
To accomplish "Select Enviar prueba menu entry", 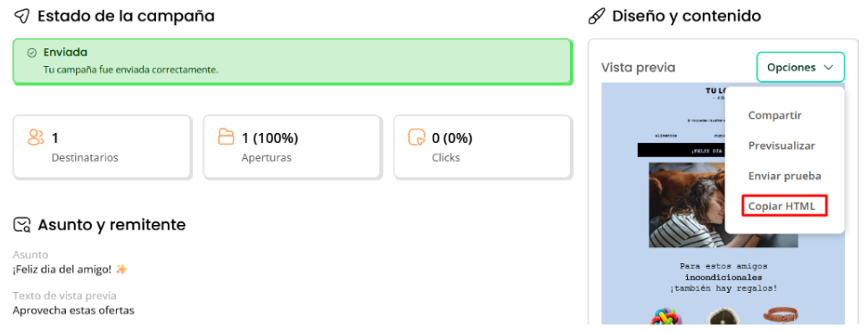I will coord(784,176).
